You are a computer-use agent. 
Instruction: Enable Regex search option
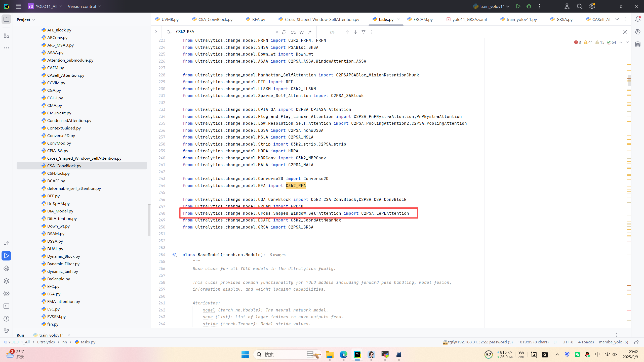(x=310, y=32)
